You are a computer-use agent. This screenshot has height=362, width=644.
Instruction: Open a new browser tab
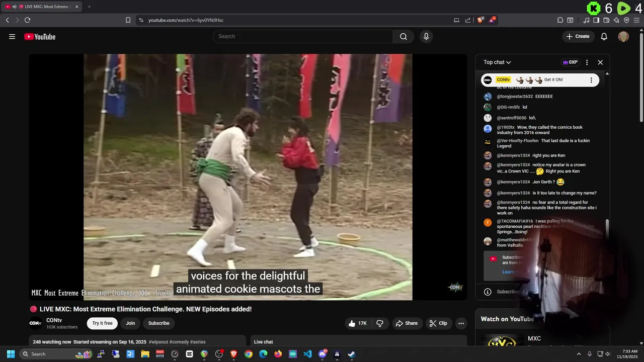point(89,7)
